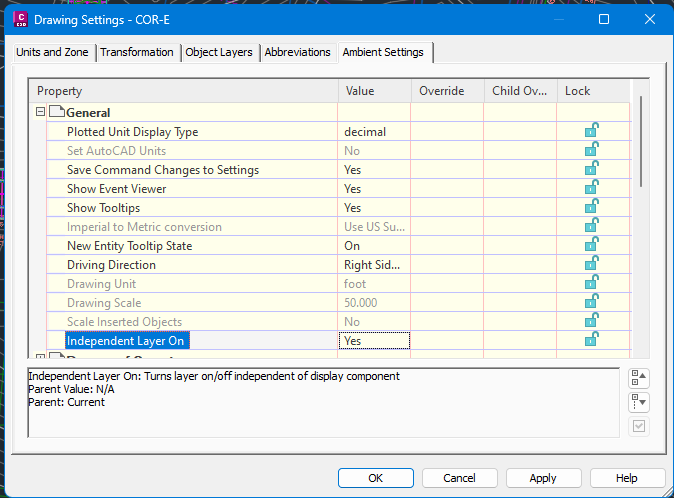Screen dimensions: 674x498
Task: Toggle the lock for New Entity Tooltip State
Action: click(x=592, y=245)
